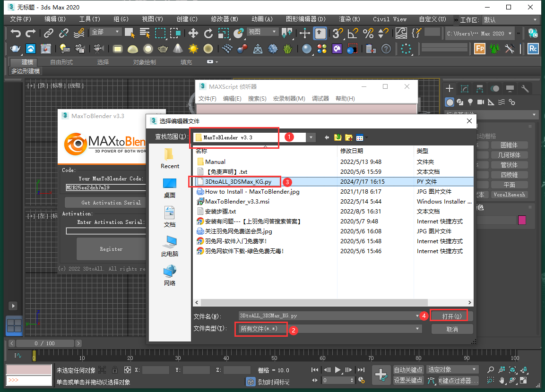
Task: Open the 选定对象 key filter dropdown
Action: coord(452,369)
